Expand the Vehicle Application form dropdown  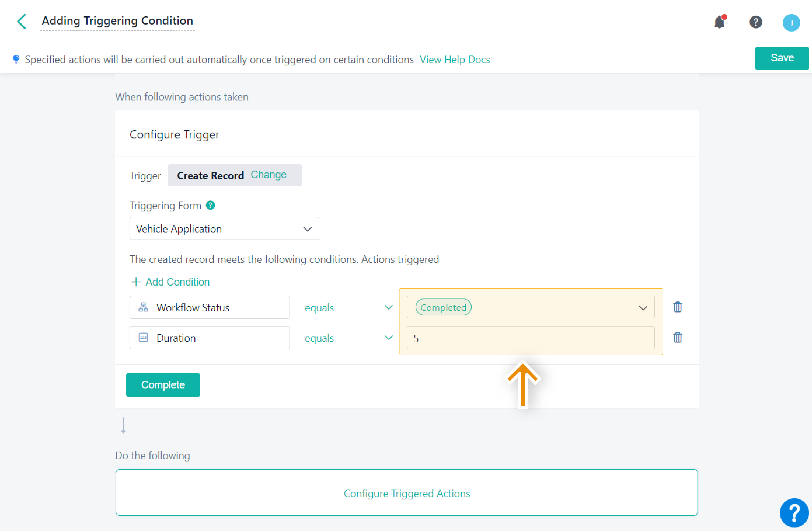[x=224, y=228]
